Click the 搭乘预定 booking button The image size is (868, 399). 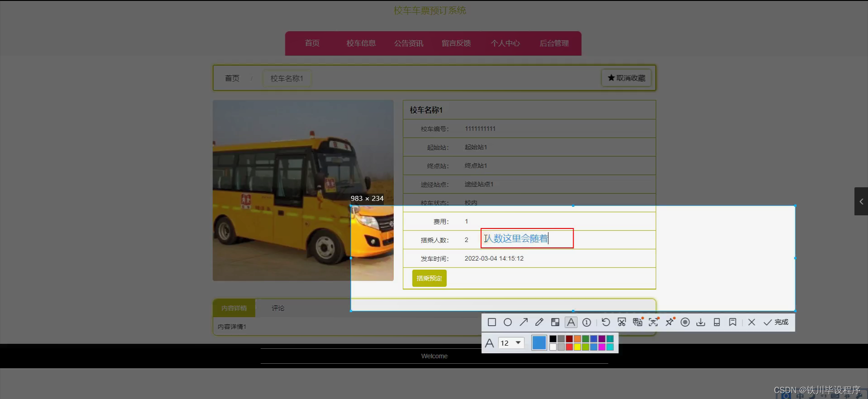pyautogui.click(x=429, y=278)
